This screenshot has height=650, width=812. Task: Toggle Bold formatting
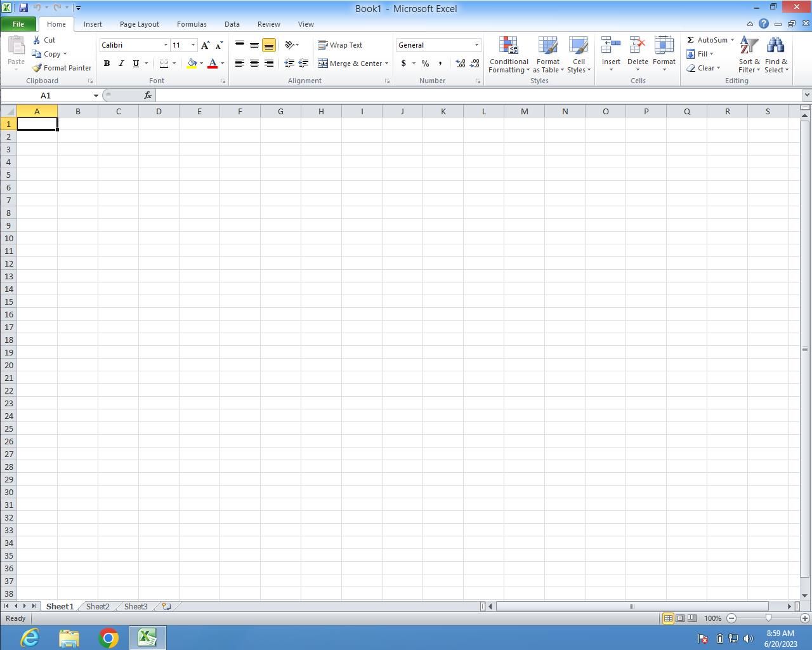click(x=107, y=63)
